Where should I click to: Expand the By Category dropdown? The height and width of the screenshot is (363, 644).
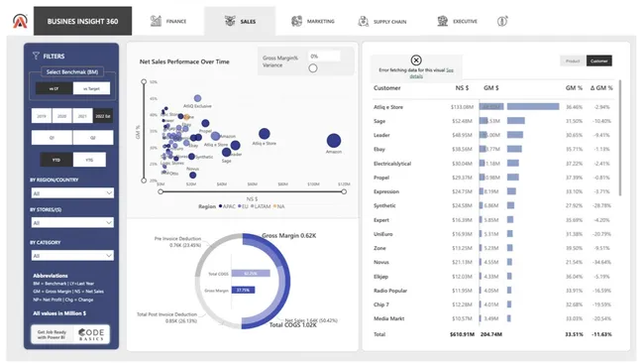click(72, 256)
